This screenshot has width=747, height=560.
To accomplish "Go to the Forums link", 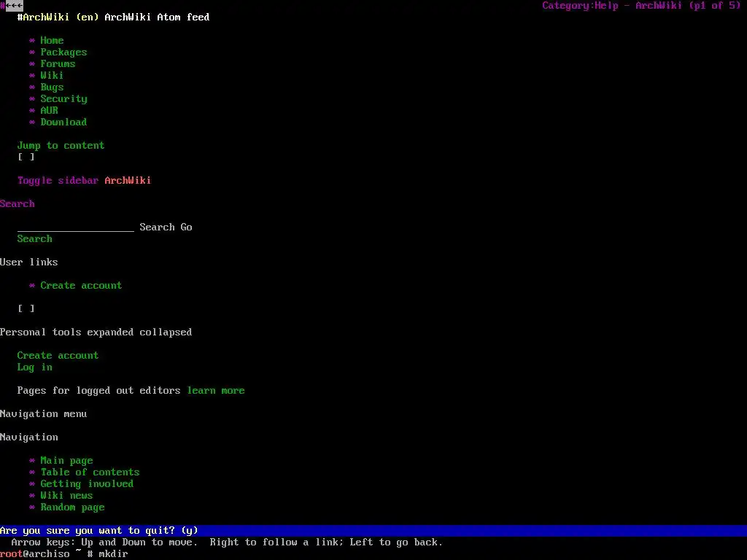I will click(58, 64).
